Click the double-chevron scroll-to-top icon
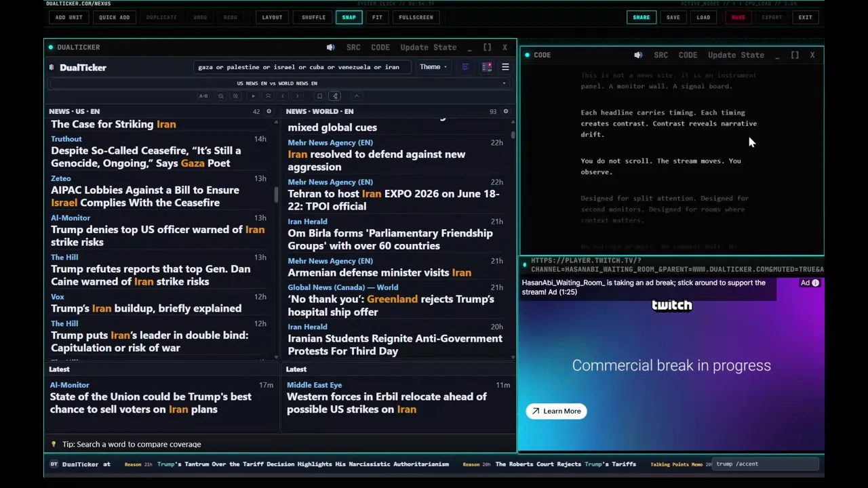868x488 pixels. pyautogui.click(x=268, y=96)
